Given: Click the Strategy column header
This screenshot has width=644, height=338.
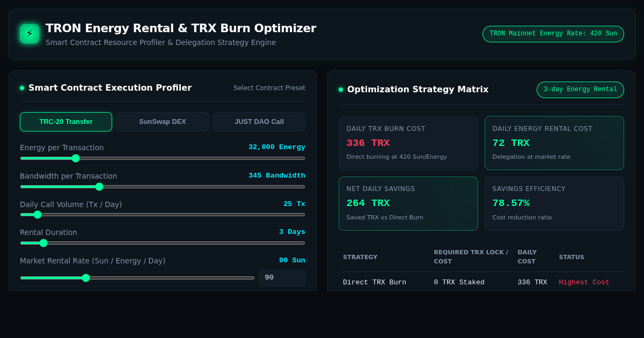Looking at the screenshot, I should (x=360, y=257).
